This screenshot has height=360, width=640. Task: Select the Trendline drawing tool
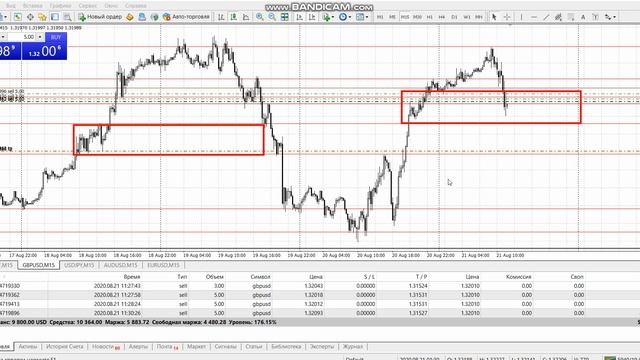(x=546, y=17)
